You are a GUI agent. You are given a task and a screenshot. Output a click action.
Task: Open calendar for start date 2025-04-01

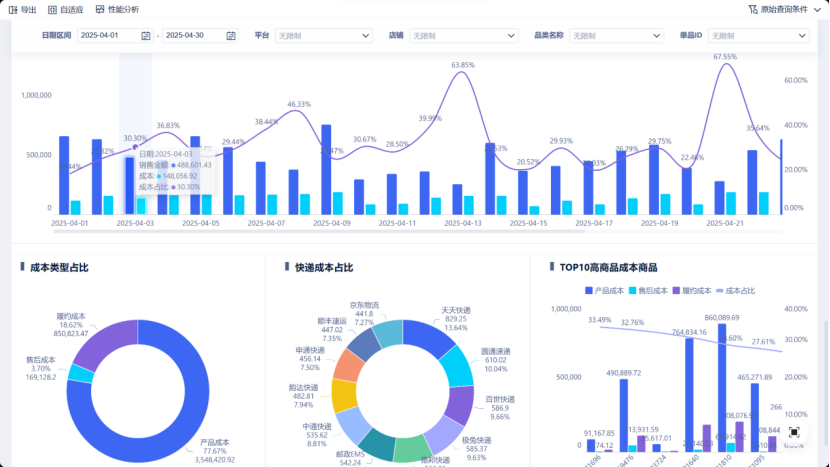pos(146,35)
